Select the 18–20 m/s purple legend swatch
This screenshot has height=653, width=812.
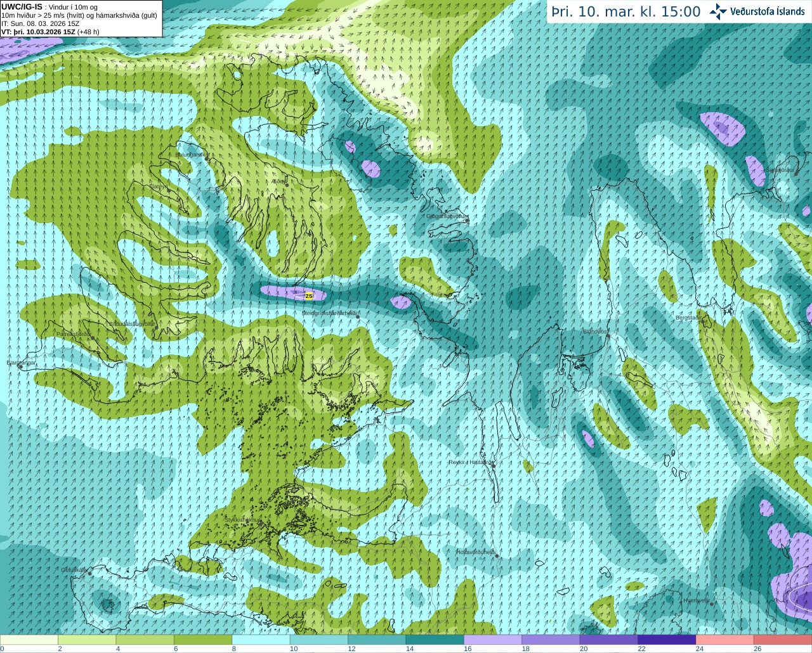point(551,640)
